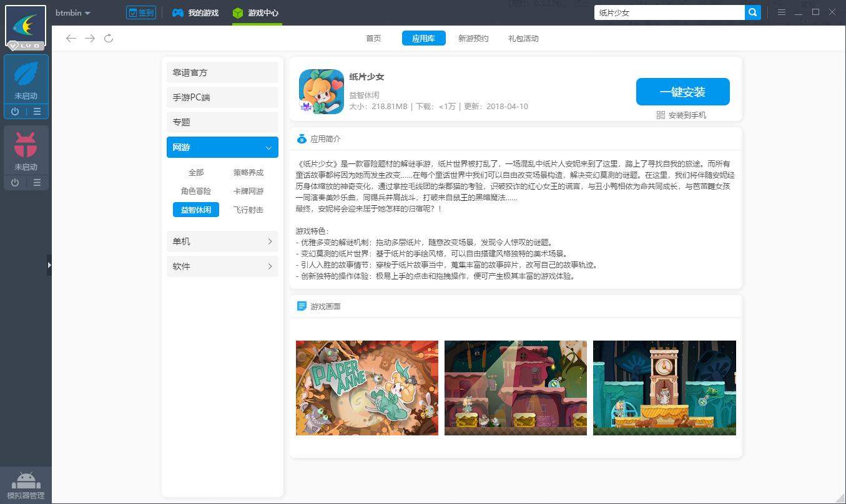Open the 礼包活动 tab
The height and width of the screenshot is (504, 846).
coord(523,39)
